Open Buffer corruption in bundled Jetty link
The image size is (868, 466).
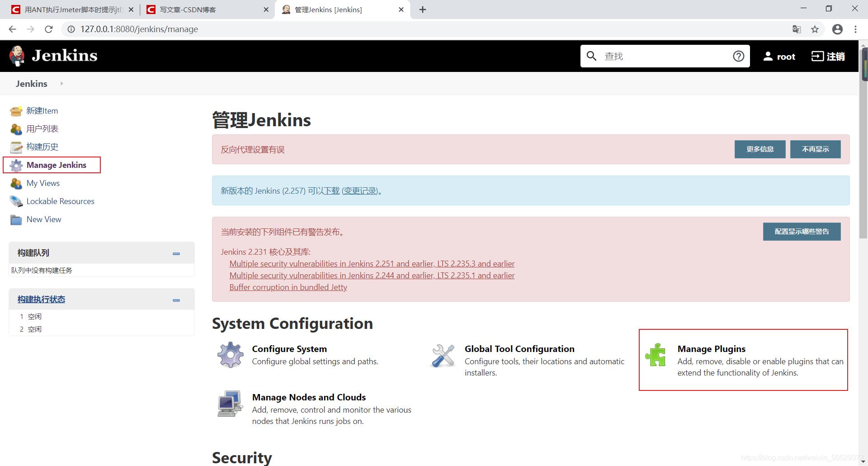click(288, 287)
